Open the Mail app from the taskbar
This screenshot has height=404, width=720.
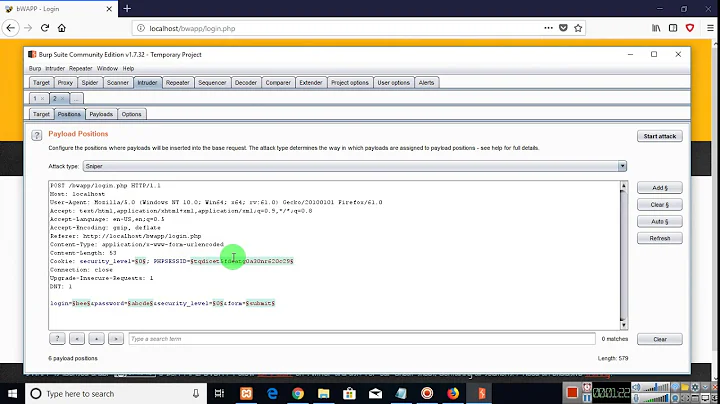pos(375,393)
